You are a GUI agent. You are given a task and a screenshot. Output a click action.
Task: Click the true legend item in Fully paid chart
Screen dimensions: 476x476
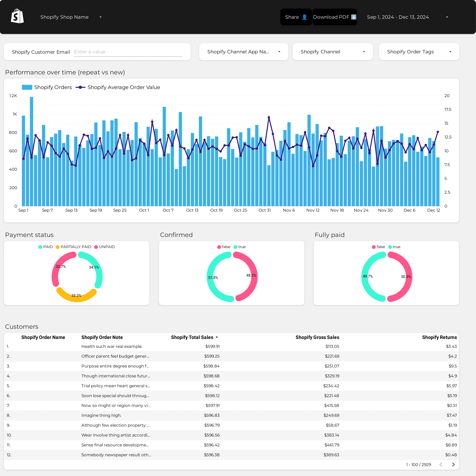(394, 247)
